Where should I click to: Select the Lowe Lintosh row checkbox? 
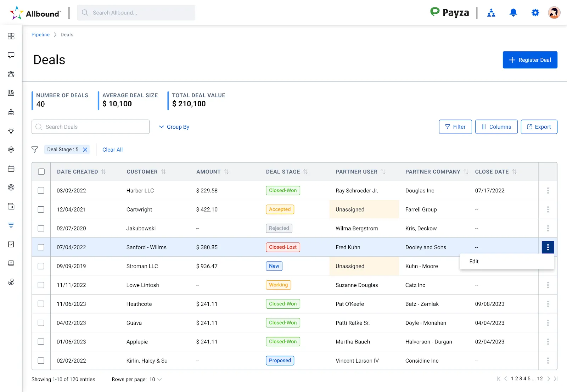click(41, 285)
